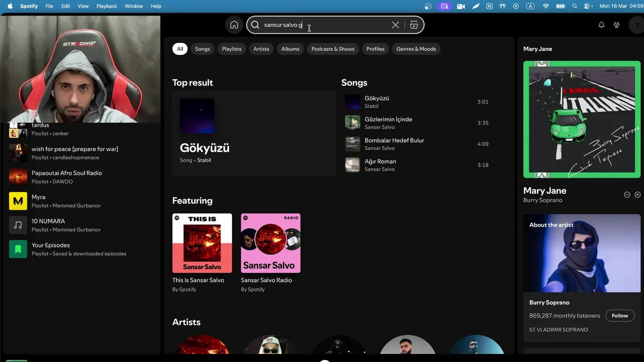Open the Spotify app menu

point(29,6)
